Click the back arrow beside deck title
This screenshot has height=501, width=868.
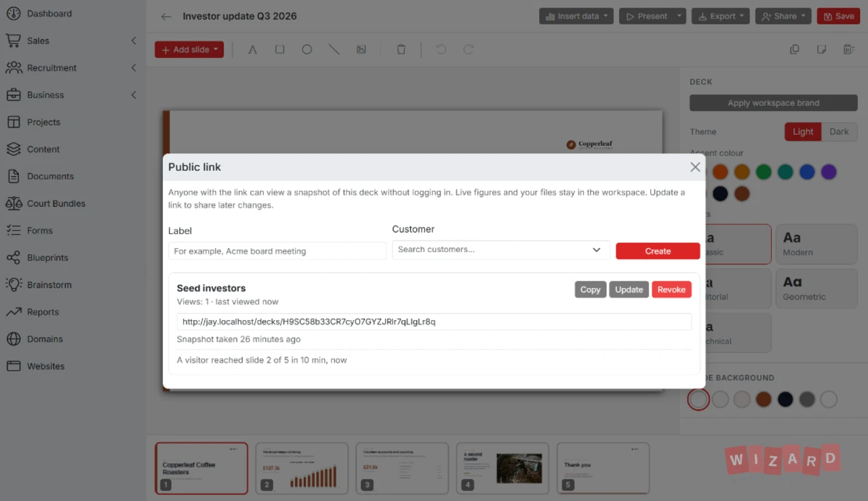coord(166,16)
